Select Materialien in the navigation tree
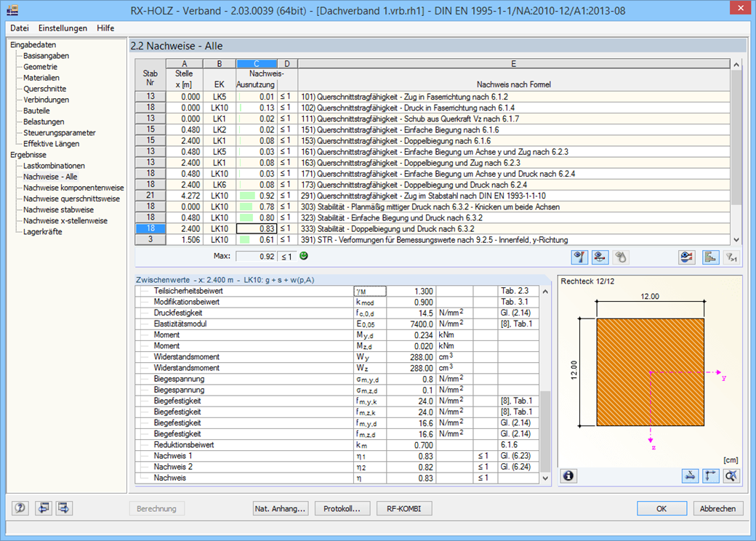Image resolution: width=756 pixels, height=541 pixels. 41,78
